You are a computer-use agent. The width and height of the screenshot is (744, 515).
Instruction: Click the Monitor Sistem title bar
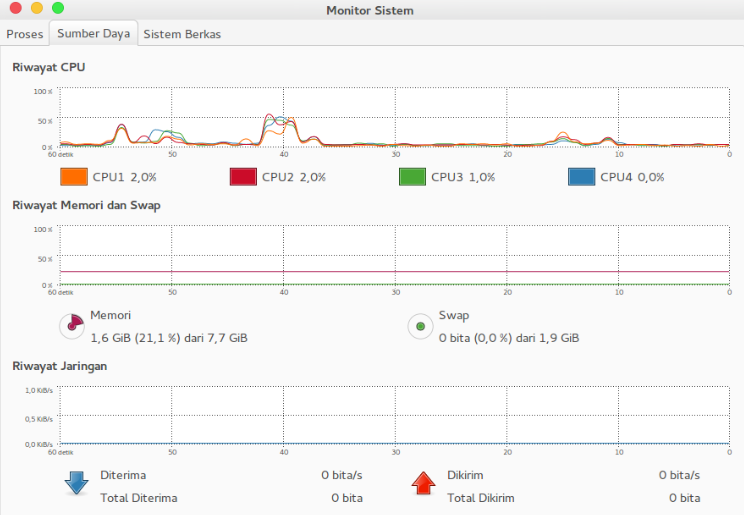(x=370, y=10)
